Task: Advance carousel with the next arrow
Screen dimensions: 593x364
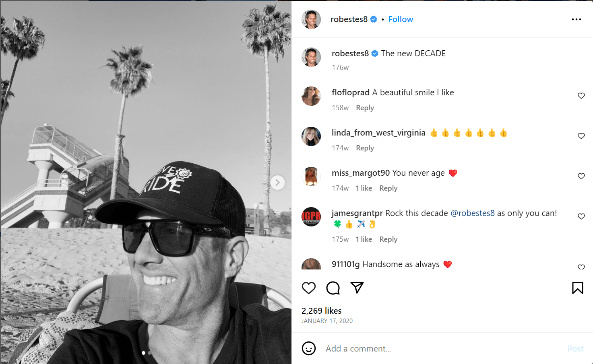Action: [277, 182]
